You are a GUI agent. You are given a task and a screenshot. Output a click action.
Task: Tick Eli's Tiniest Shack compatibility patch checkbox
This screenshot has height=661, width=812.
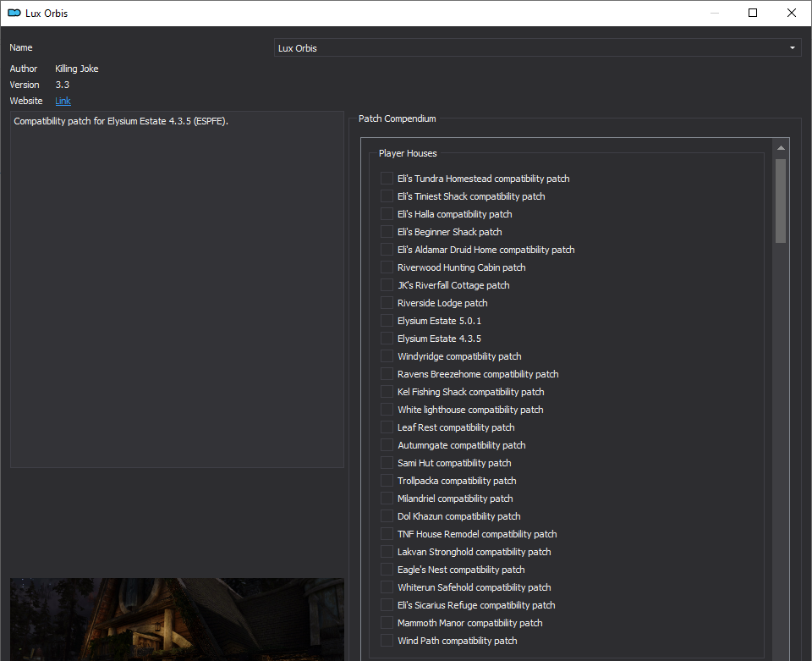387,196
